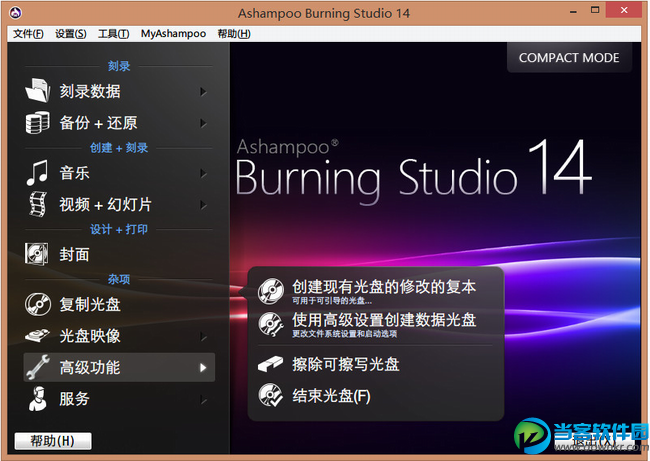Screen dimensions: 650x461
Task: Click the 高级功能 wrench icon
Action: pyautogui.click(x=38, y=367)
